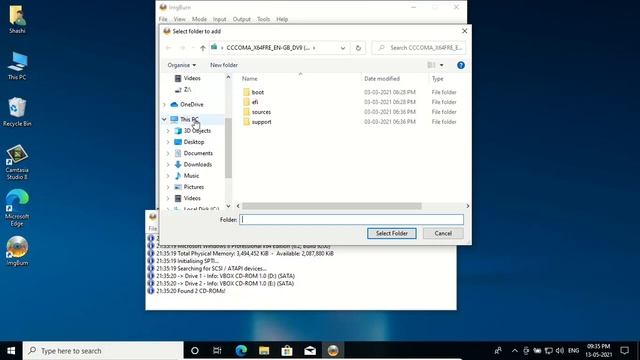Open ImgBurn Mode menu
Viewport: 640px width, 360px height.
tap(199, 19)
